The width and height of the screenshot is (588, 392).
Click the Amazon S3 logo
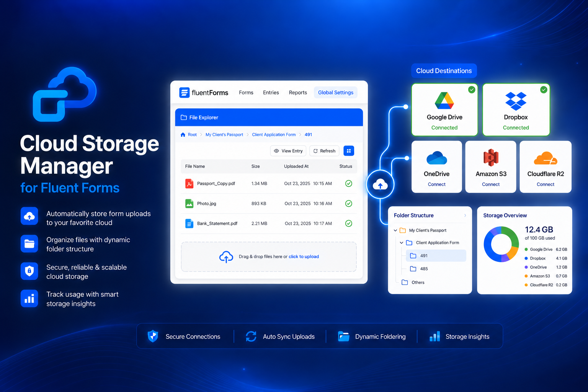tap(491, 157)
